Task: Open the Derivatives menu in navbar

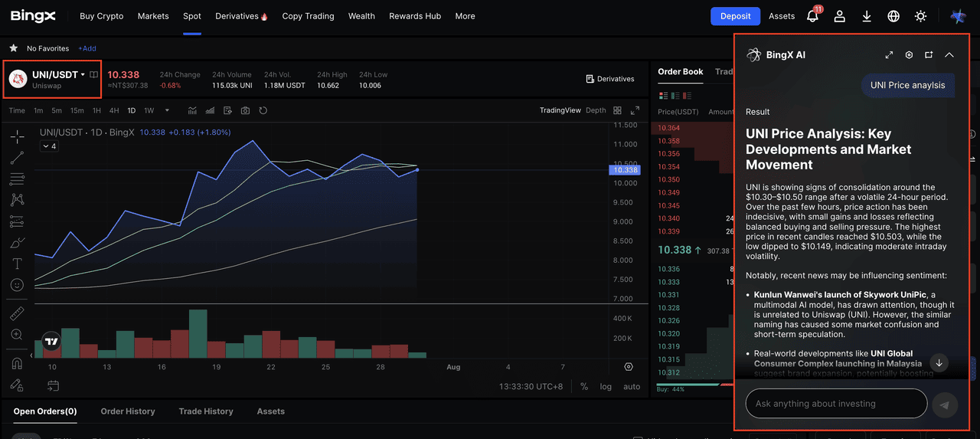Action: click(241, 16)
